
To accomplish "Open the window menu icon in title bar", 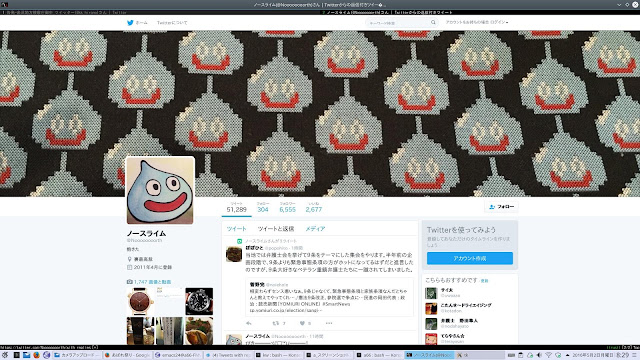I will [4, 4].
